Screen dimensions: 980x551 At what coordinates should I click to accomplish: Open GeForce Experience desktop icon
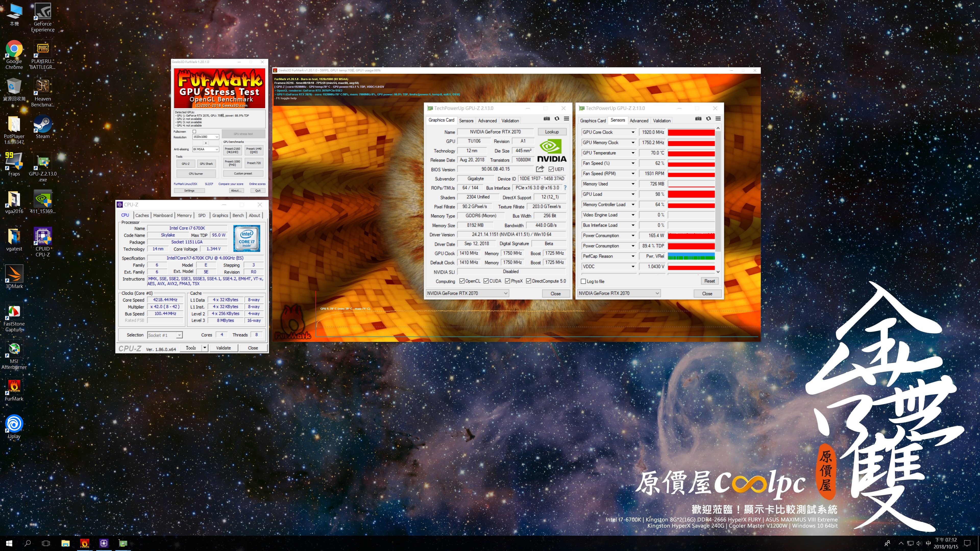click(x=43, y=17)
